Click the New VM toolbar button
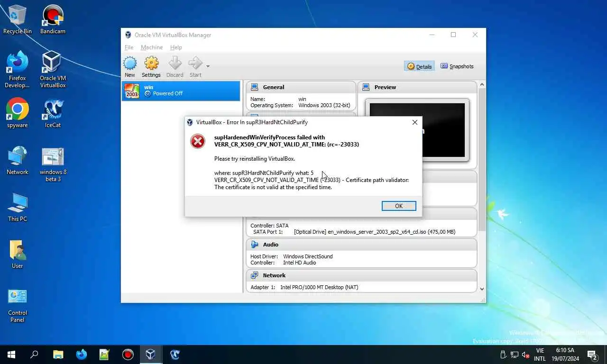Screen dimensions: 607x364 (130, 67)
